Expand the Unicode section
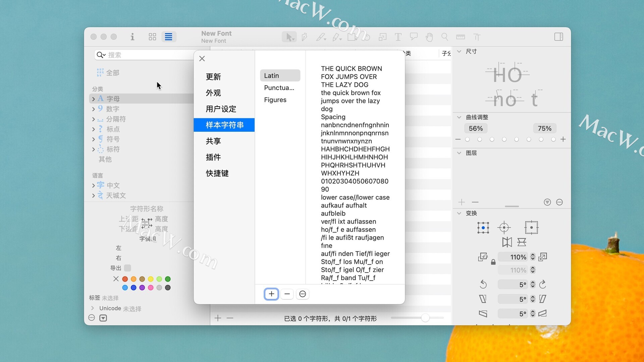 (93, 308)
